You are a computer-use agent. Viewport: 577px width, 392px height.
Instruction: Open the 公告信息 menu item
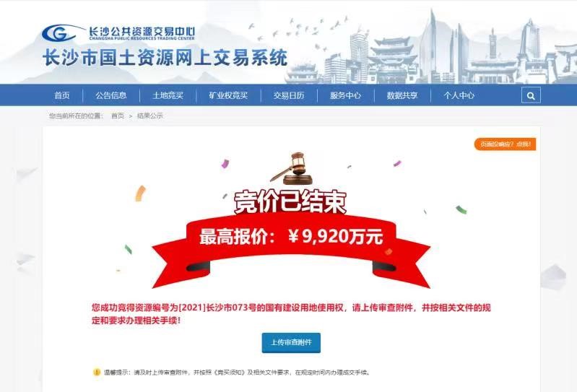(x=110, y=95)
